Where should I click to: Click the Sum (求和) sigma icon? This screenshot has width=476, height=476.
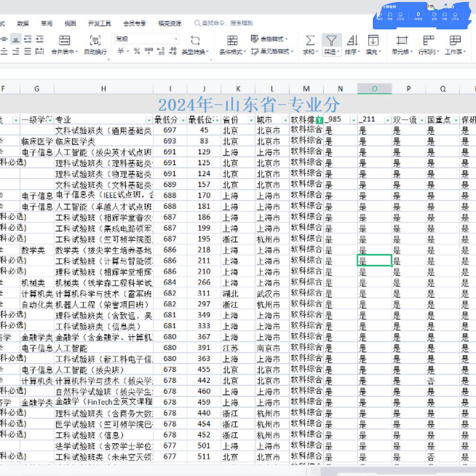(x=310, y=40)
